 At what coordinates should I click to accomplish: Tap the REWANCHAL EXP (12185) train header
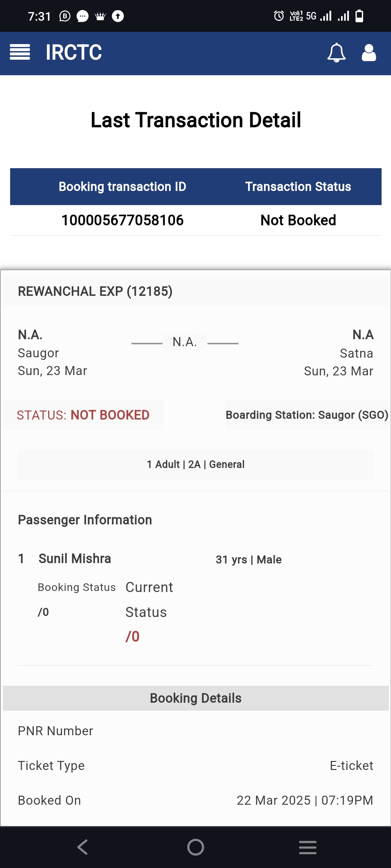pyautogui.click(x=95, y=291)
